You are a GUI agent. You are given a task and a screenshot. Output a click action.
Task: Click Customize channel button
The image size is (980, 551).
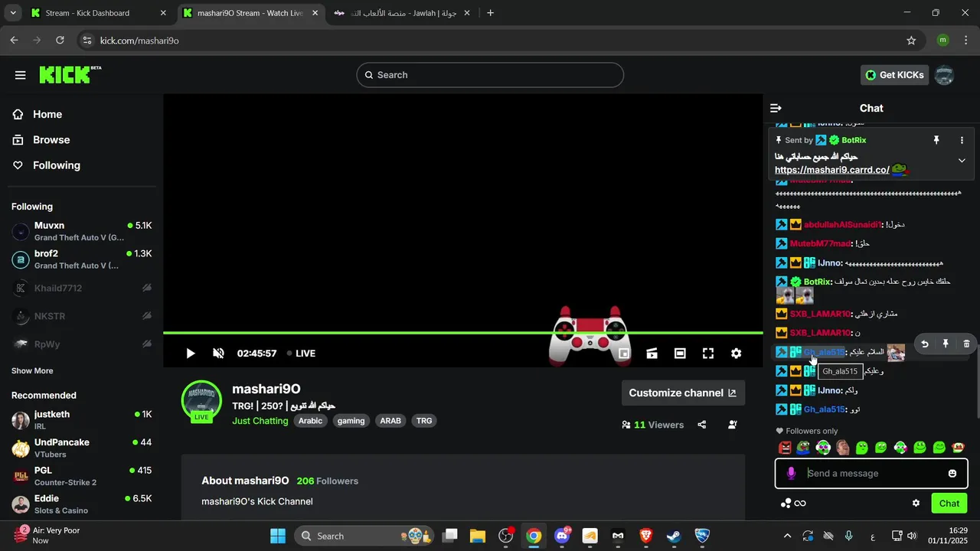(683, 393)
